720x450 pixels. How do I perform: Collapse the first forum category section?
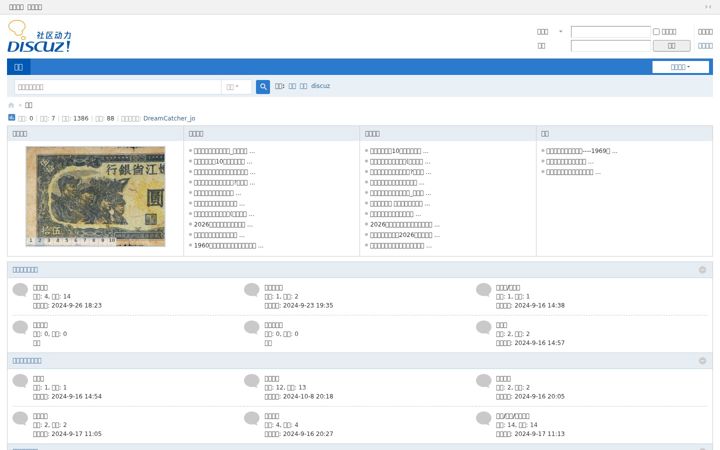click(x=702, y=270)
